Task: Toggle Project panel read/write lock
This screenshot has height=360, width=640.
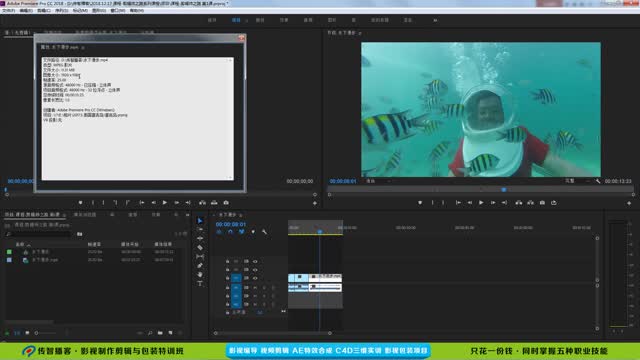Action: tap(7, 333)
